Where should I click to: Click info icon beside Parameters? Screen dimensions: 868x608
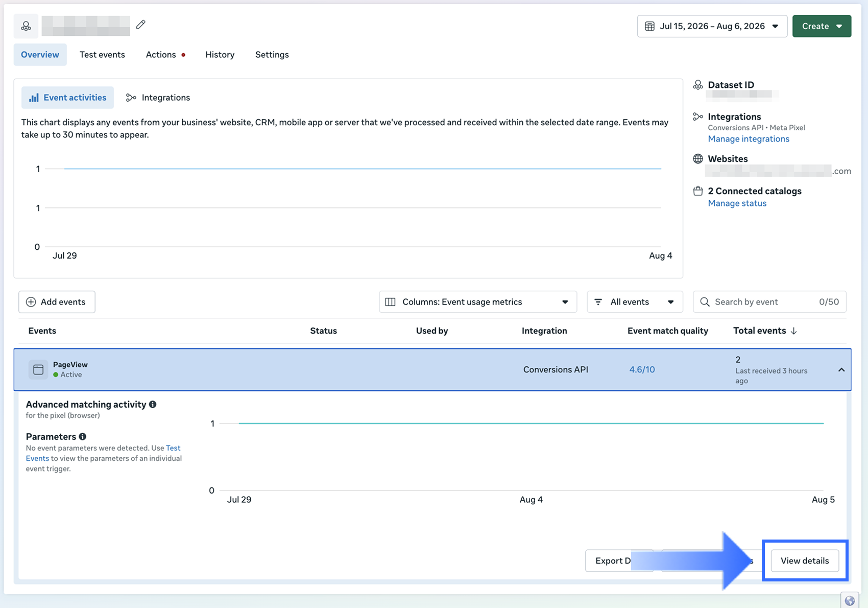[83, 436]
